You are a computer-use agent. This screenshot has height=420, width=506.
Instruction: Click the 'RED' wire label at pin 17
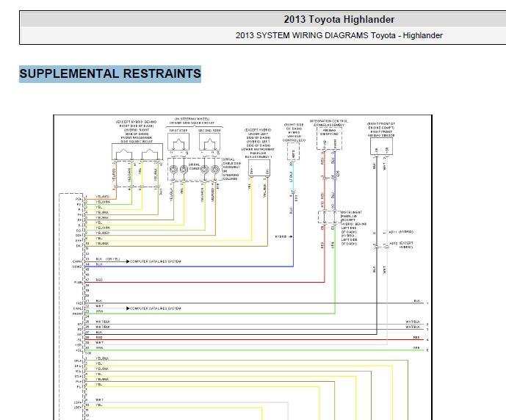point(99,280)
